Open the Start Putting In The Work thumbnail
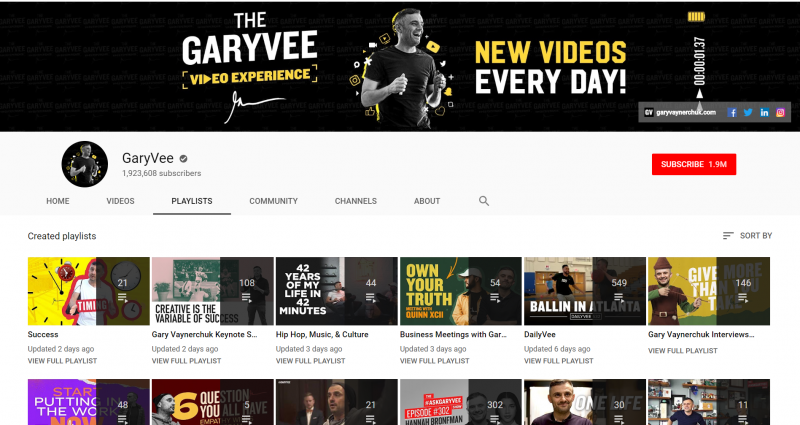The image size is (800, 425). coord(89,402)
